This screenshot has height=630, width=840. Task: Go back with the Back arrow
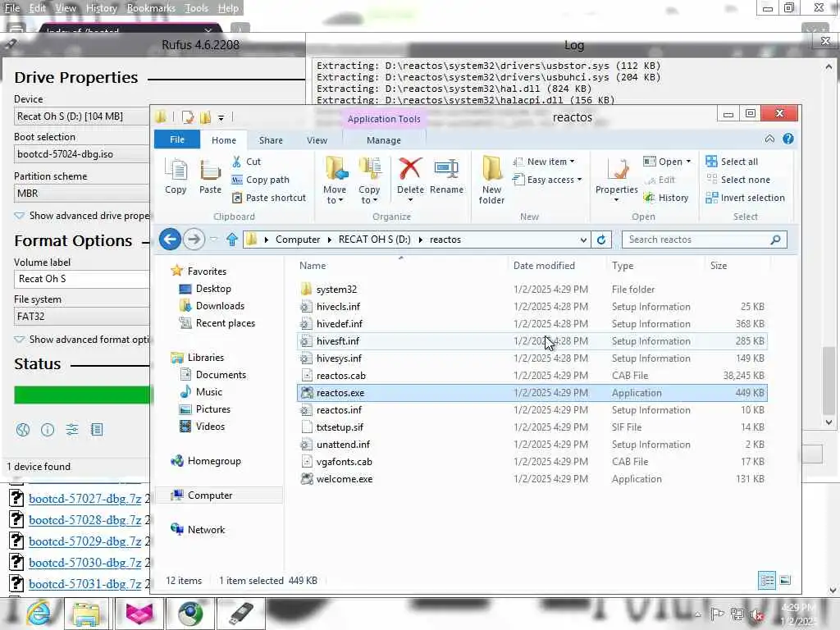click(x=171, y=239)
